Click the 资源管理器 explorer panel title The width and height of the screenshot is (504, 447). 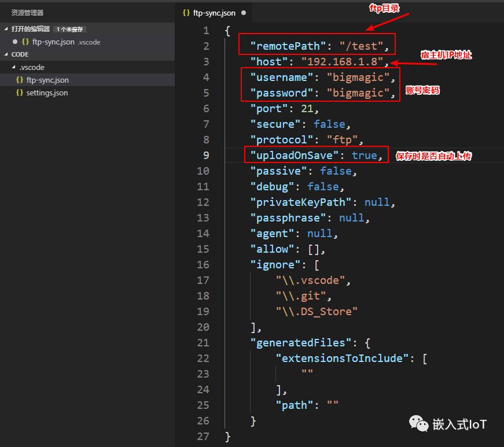[27, 12]
